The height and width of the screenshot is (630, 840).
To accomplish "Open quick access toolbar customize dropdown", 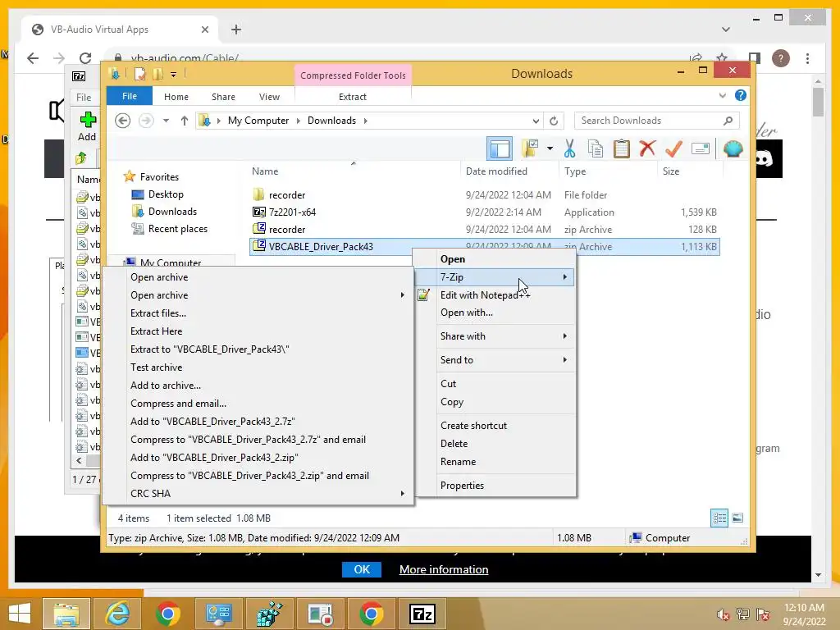I will tap(174, 75).
